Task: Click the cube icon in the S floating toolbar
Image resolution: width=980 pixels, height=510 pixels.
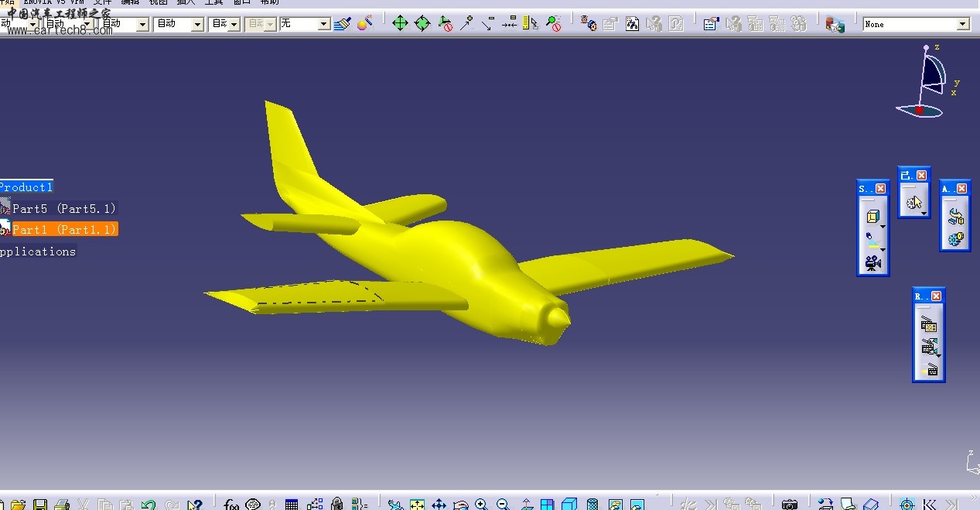Action: pyautogui.click(x=873, y=217)
